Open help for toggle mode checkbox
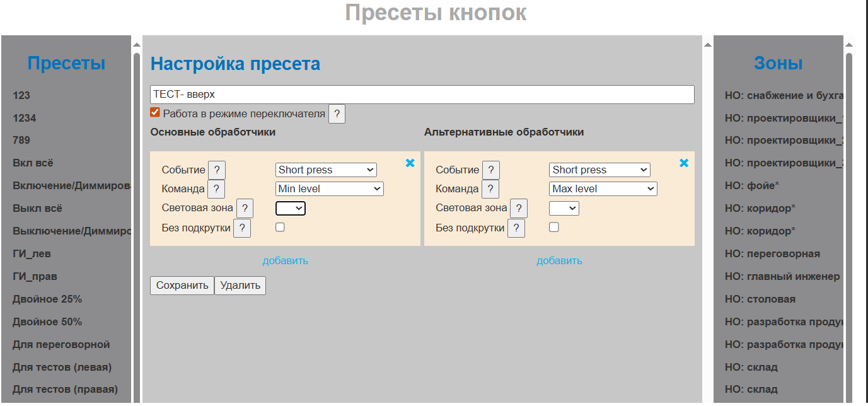This screenshot has height=406, width=868. click(337, 114)
